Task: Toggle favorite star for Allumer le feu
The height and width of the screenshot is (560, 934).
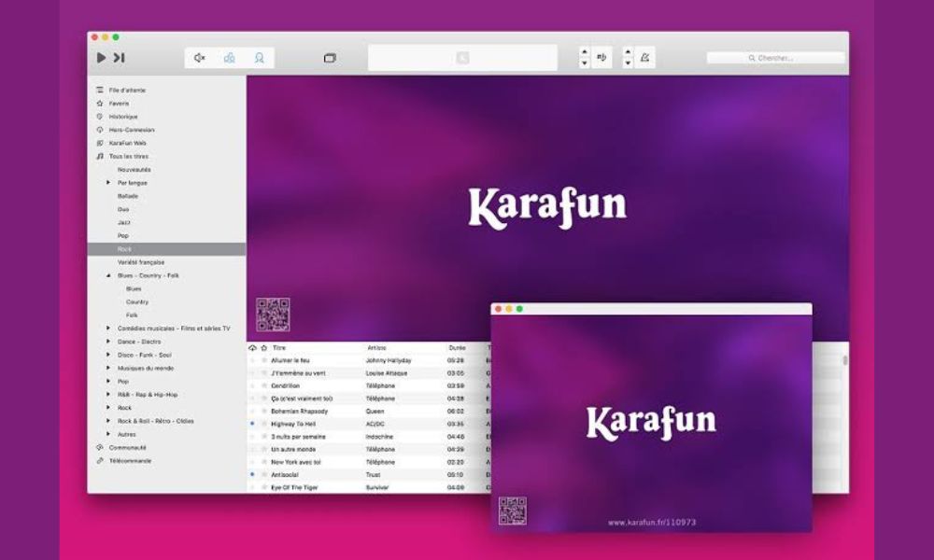Action: (x=264, y=360)
